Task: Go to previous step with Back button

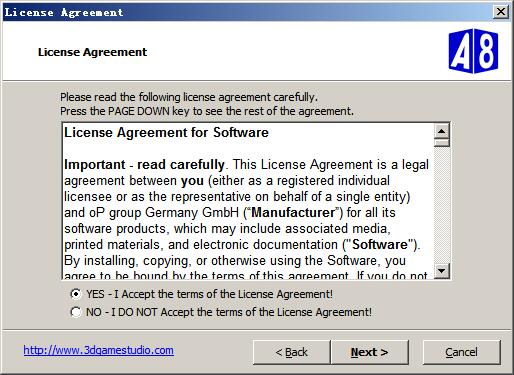Action: 291,352
